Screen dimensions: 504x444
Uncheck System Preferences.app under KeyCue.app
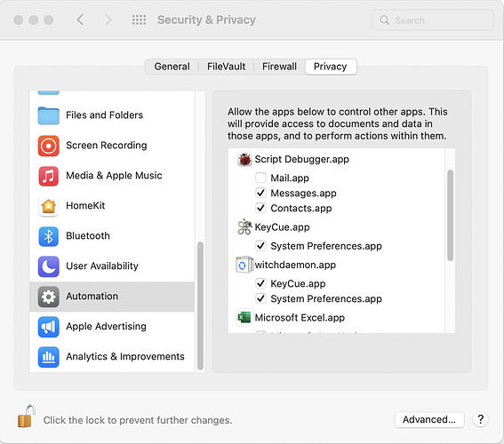[260, 246]
